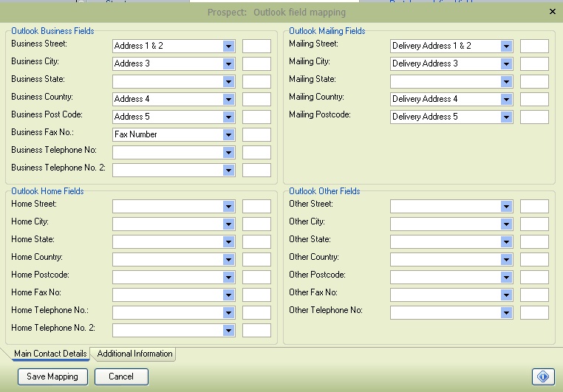Click the Outlook Business Fields group title
This screenshot has height=392, width=563.
[x=52, y=31]
